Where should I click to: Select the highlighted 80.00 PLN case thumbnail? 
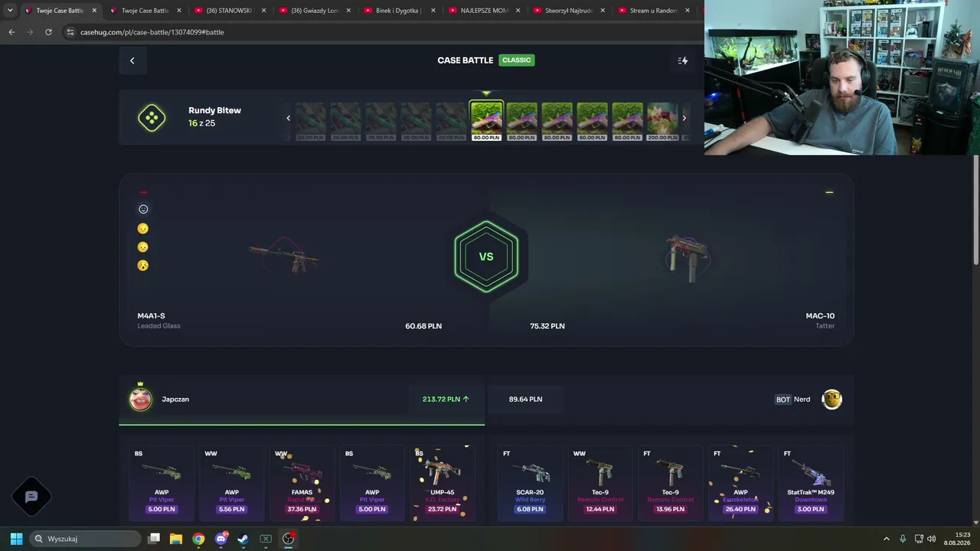tap(486, 122)
